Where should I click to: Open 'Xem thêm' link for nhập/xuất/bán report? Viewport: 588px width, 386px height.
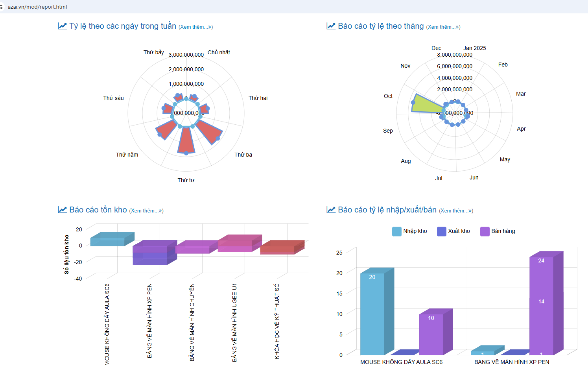456,211
